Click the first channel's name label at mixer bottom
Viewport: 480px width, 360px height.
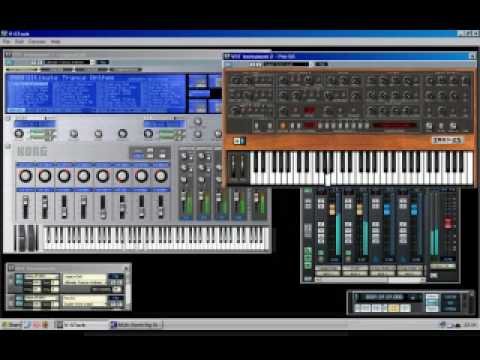tap(328, 268)
